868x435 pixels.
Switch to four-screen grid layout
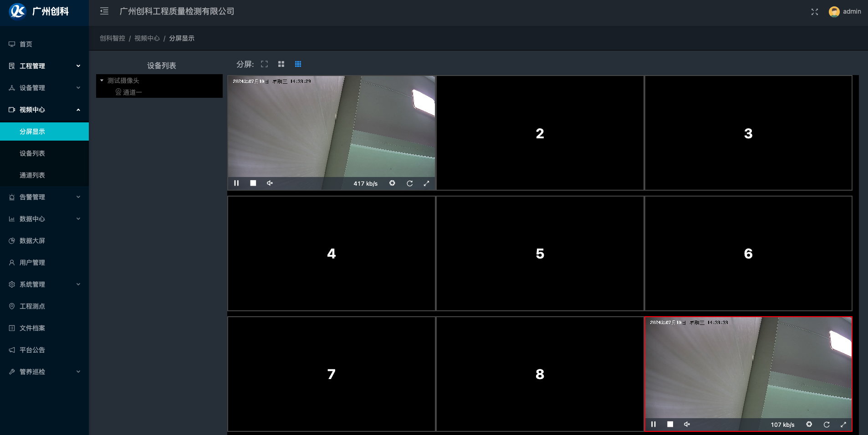click(281, 64)
